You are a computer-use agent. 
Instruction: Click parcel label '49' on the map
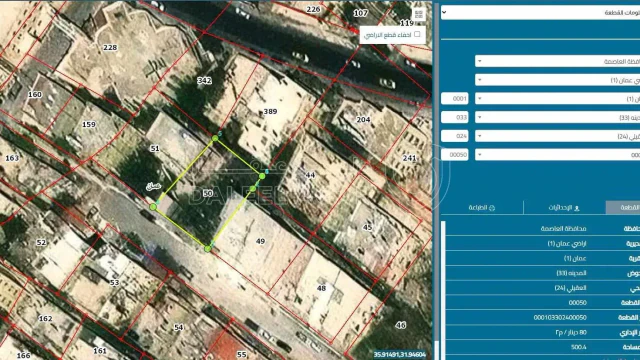[260, 241]
